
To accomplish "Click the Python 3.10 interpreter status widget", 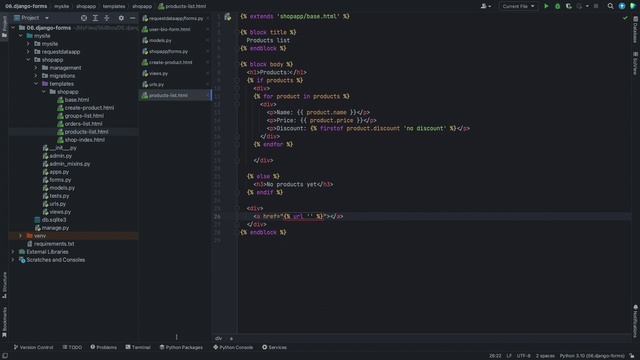I will click(592, 356).
